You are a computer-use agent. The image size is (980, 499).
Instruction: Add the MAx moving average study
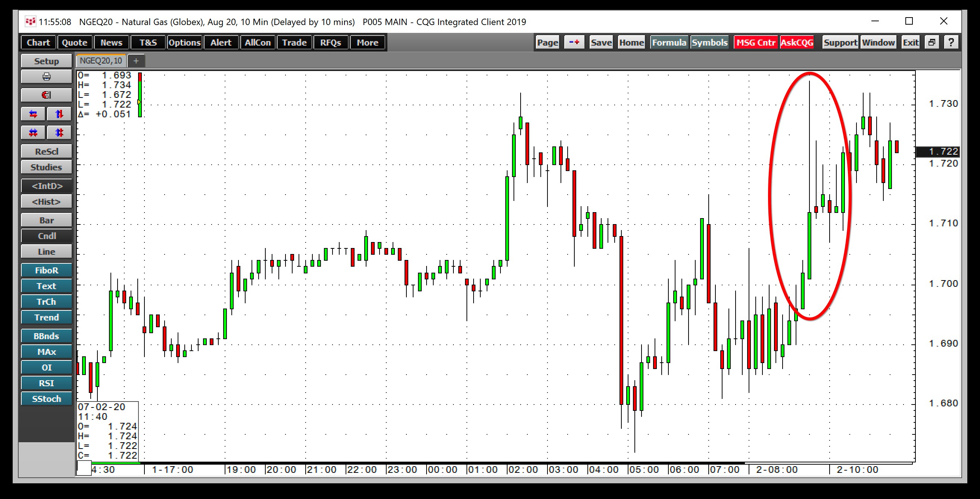pos(46,352)
